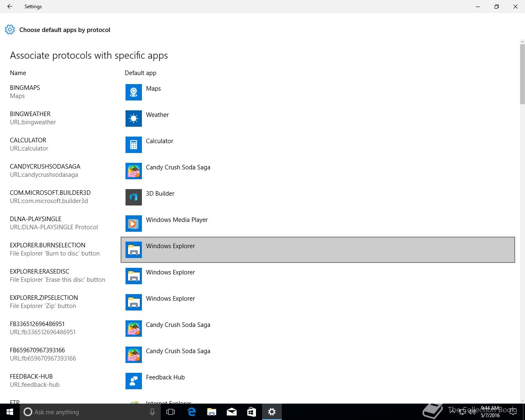Select Windows Explorer label for EXPLORER.ERASEDISC
Viewport: 525px width, 420px height.
(x=170, y=272)
